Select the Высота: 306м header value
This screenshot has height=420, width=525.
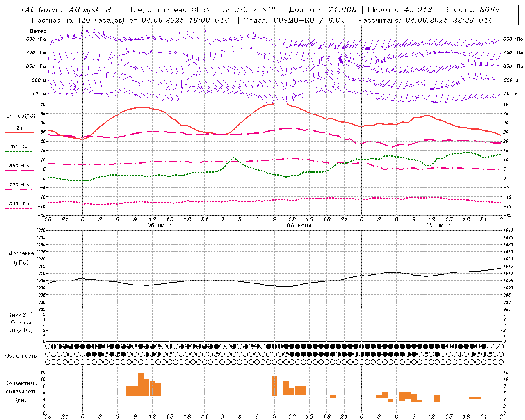coord(472,10)
